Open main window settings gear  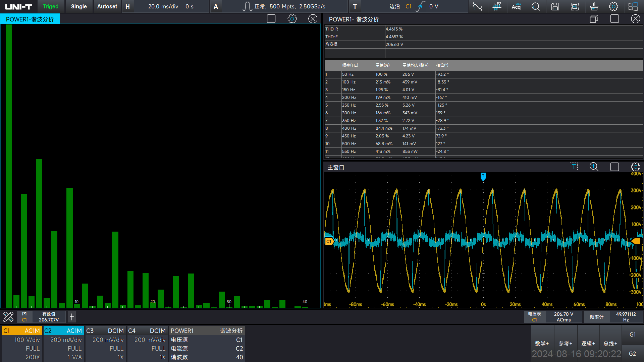635,167
